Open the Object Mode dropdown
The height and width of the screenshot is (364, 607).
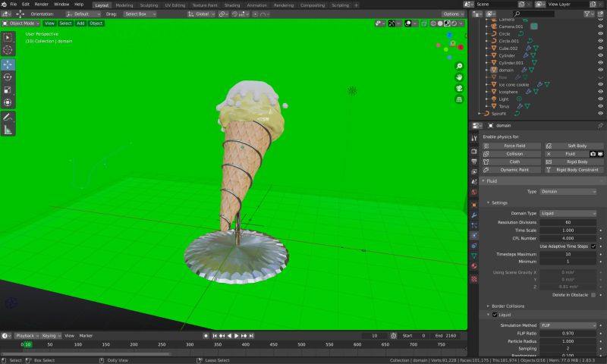click(21, 24)
